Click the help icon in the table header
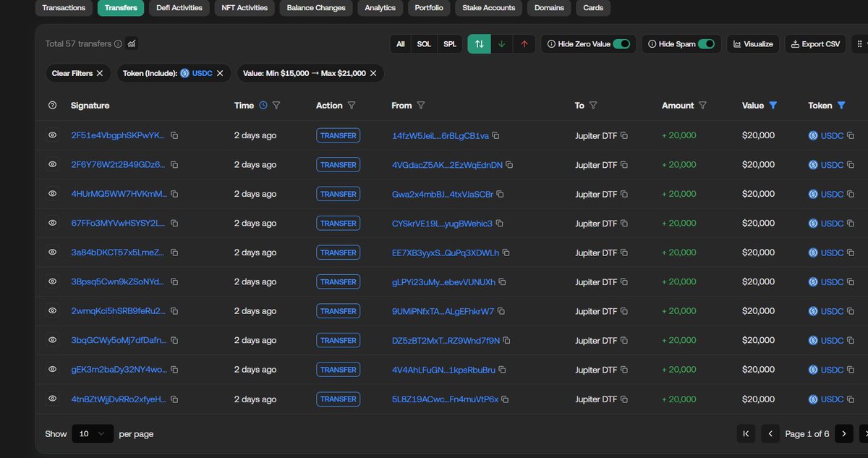Viewport: 868px width, 458px height. tap(52, 106)
